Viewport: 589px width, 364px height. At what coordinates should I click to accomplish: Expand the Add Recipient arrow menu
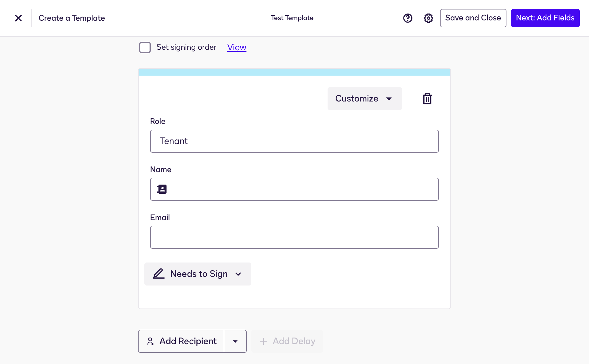235,341
